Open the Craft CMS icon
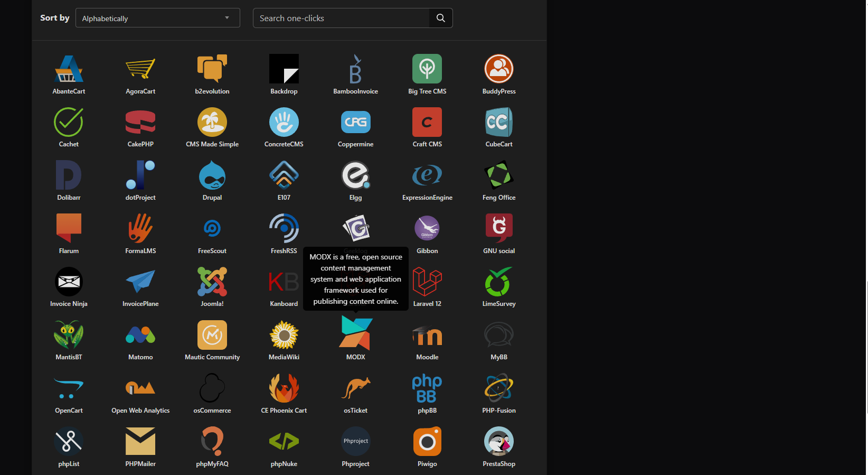 [x=427, y=122]
